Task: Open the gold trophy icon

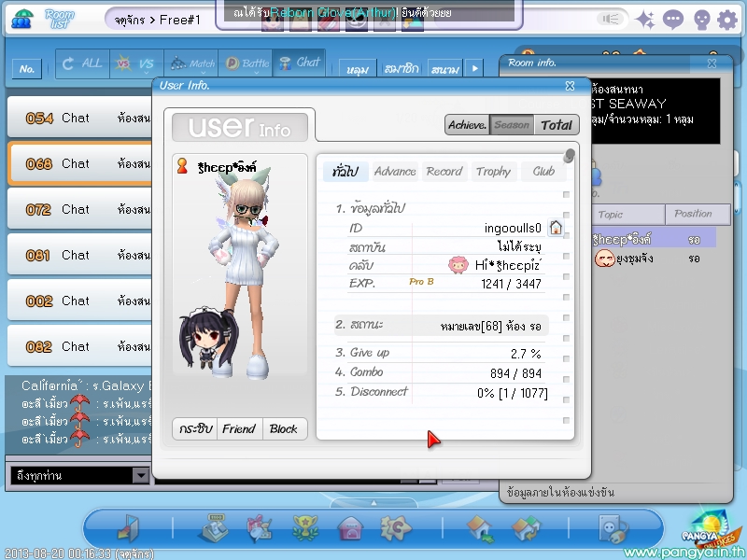Action: click(x=305, y=527)
